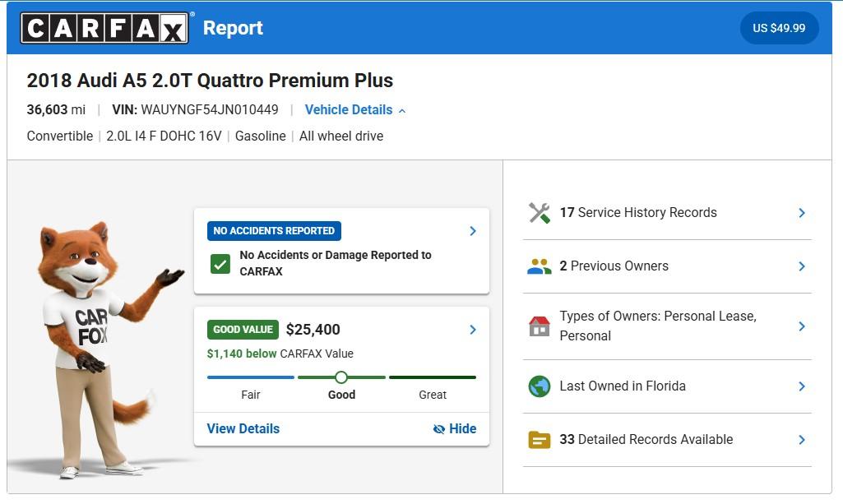Open Last Owned in Florida chevron
843x504 pixels.
pyautogui.click(x=802, y=386)
